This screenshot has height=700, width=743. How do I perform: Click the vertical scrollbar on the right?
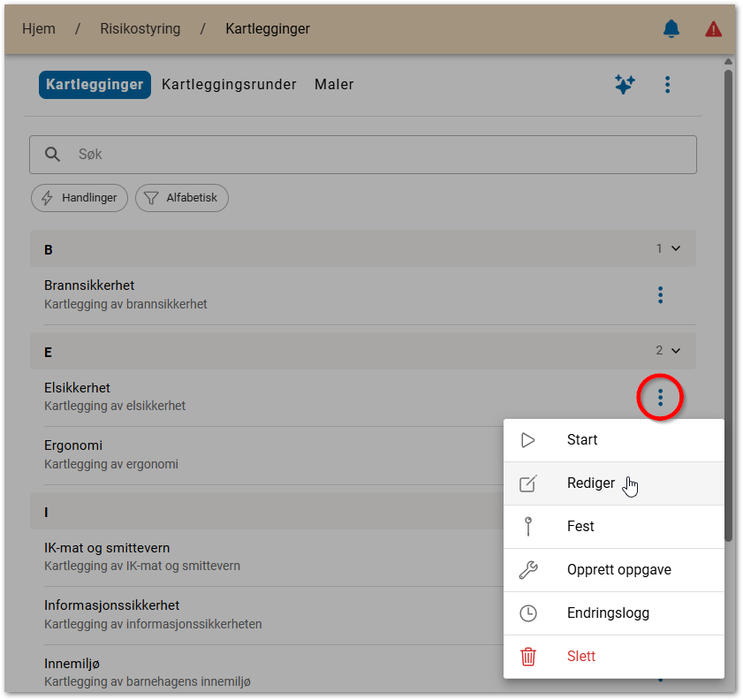729,301
